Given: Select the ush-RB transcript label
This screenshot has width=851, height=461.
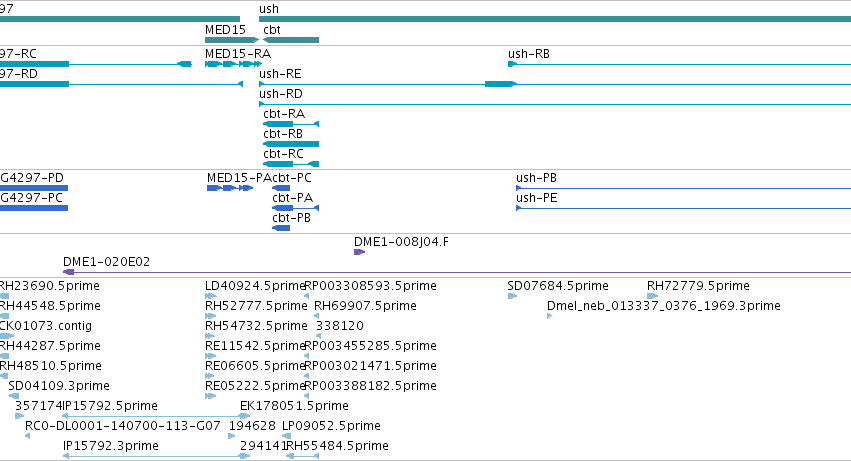Looking at the screenshot, I should click(529, 54).
